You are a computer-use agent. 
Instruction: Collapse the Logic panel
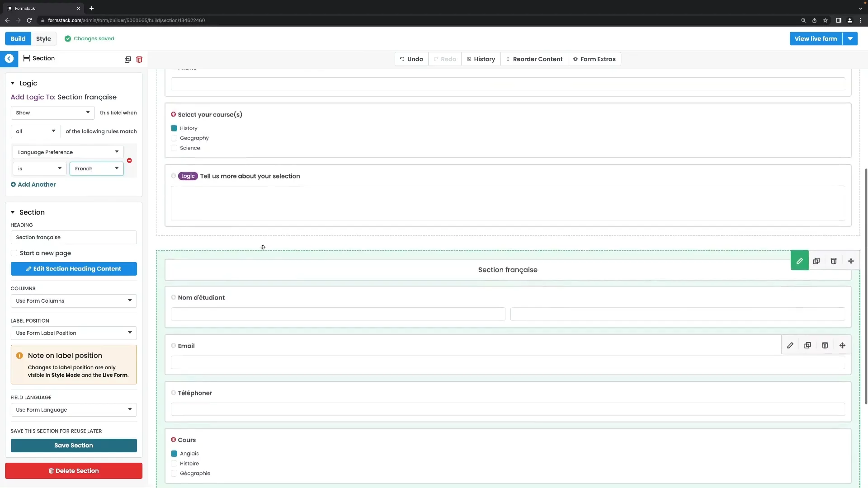tap(13, 83)
